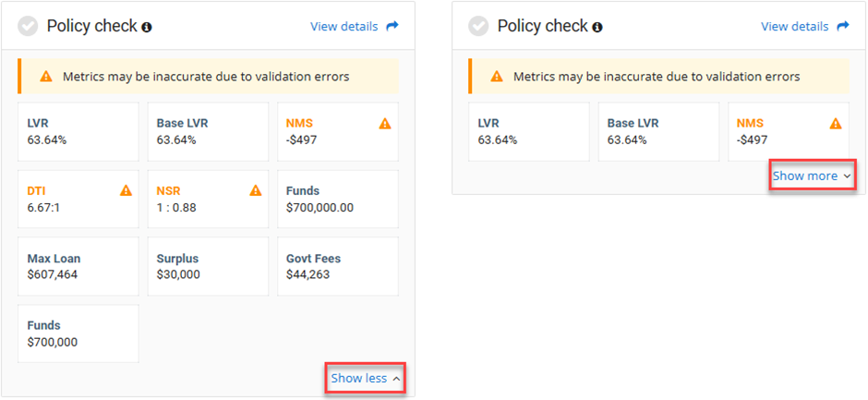Open View details in expanded panel

pyautogui.click(x=344, y=27)
